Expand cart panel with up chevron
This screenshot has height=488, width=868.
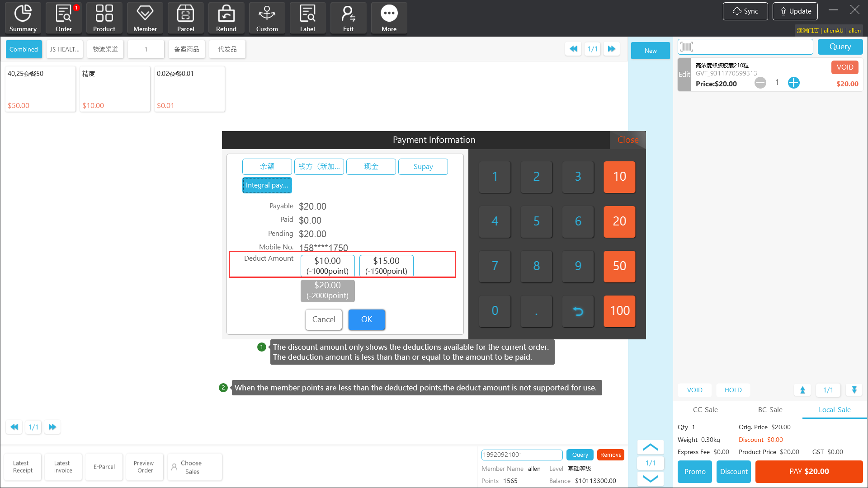click(650, 447)
